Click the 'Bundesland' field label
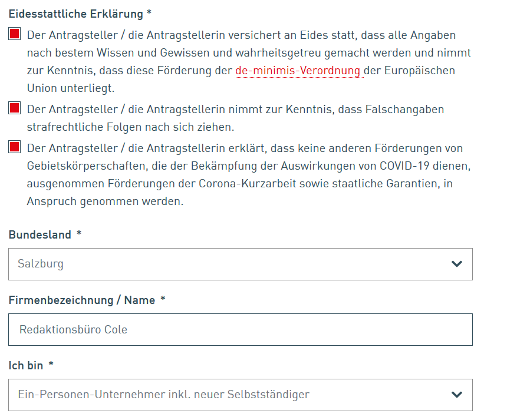517x420 pixels. (40, 234)
